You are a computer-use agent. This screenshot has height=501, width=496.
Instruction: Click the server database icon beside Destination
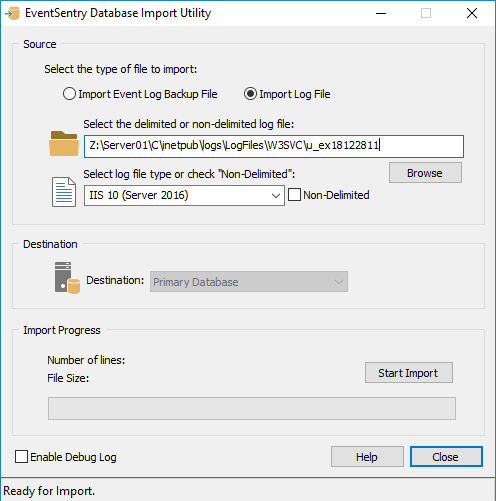67,278
